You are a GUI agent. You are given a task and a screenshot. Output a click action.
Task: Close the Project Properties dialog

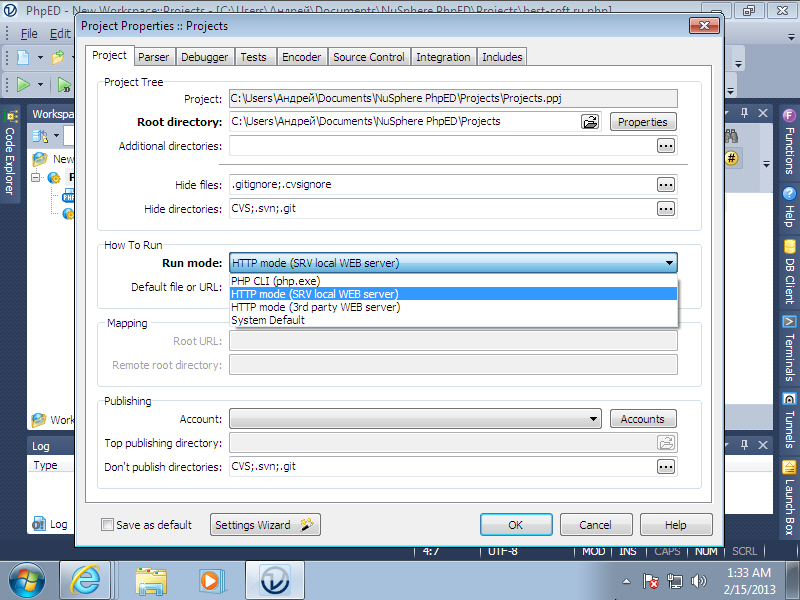[x=704, y=26]
